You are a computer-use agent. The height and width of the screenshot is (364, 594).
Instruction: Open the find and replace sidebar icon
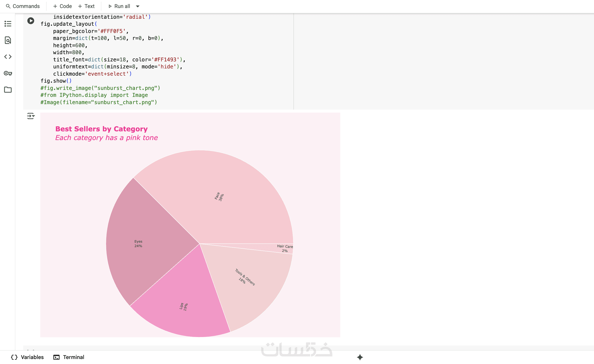[x=8, y=40]
